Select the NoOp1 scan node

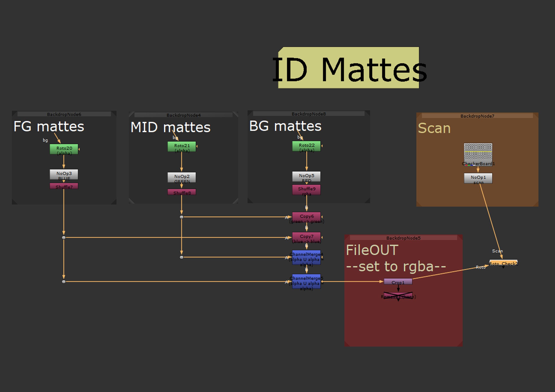coord(478,178)
